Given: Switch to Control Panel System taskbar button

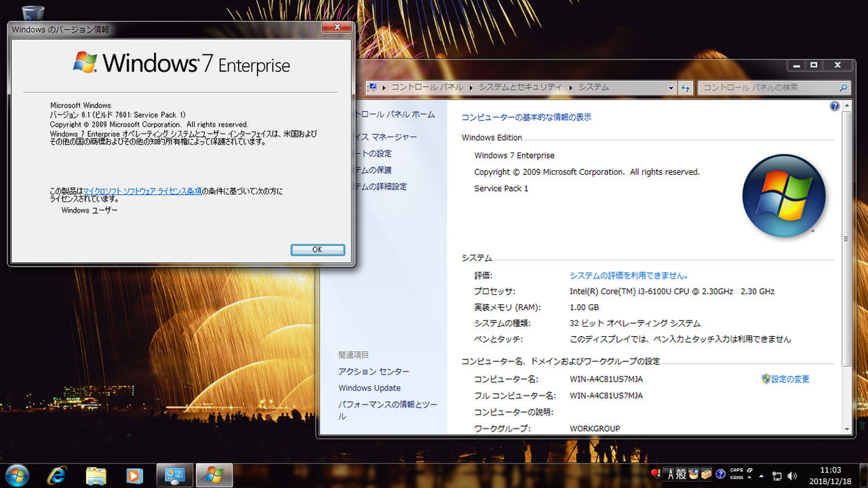Looking at the screenshot, I should click(x=175, y=476).
